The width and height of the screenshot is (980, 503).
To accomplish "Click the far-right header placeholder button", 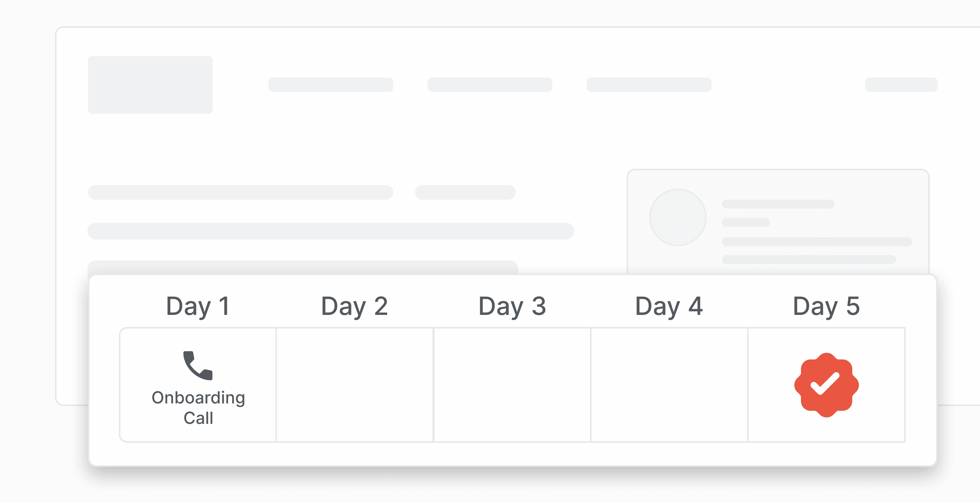I will point(901,85).
